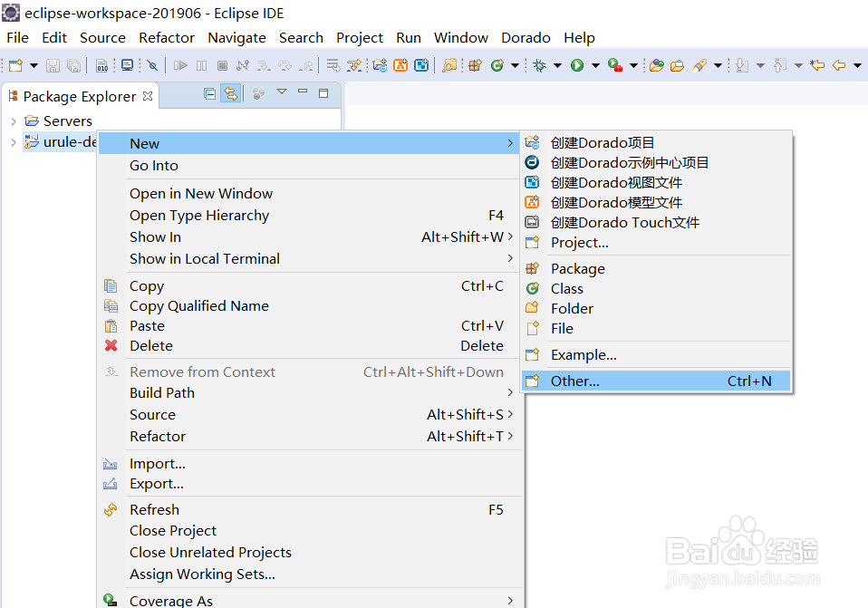868x608 pixels.
Task: Click the Step Over icon
Action: coord(285,65)
